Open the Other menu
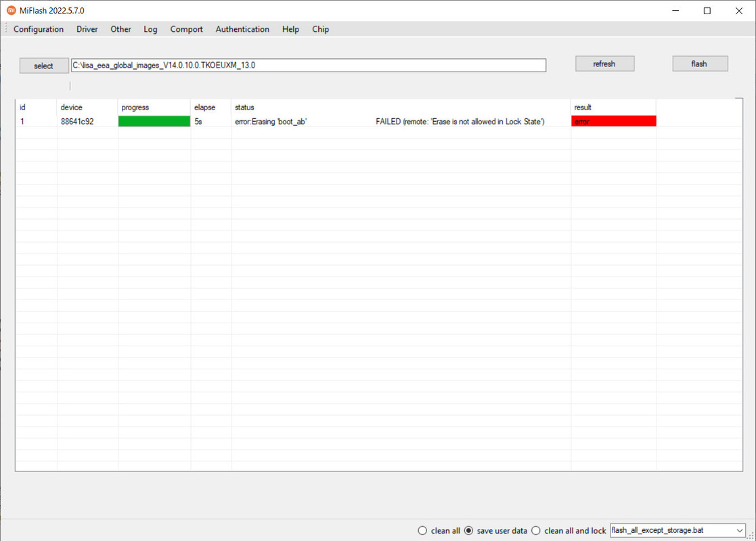The image size is (756, 541). point(120,29)
